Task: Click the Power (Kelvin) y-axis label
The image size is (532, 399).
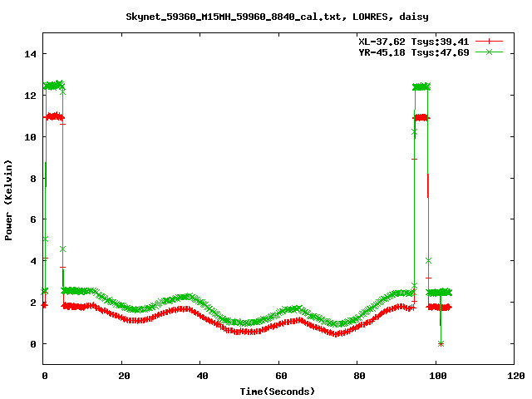Action: tap(8, 200)
